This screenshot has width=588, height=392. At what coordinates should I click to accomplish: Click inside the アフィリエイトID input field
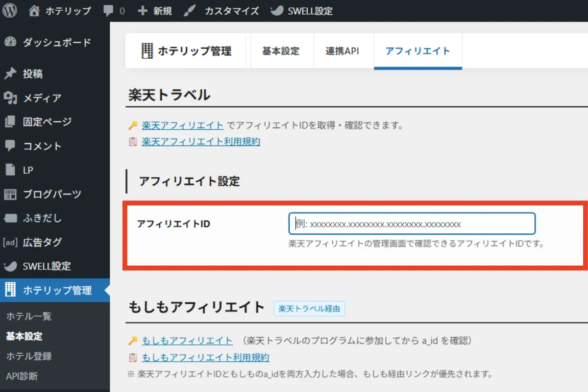click(x=412, y=223)
